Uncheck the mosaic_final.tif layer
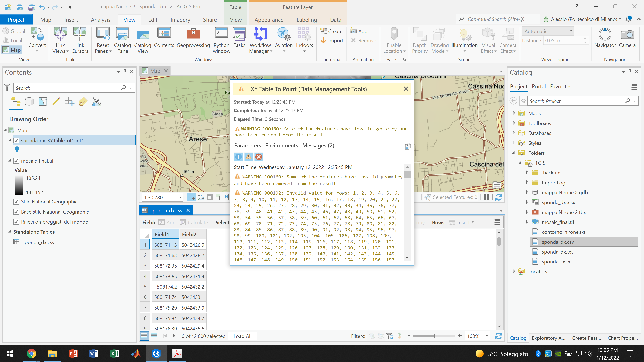The image size is (644, 362). (x=16, y=161)
